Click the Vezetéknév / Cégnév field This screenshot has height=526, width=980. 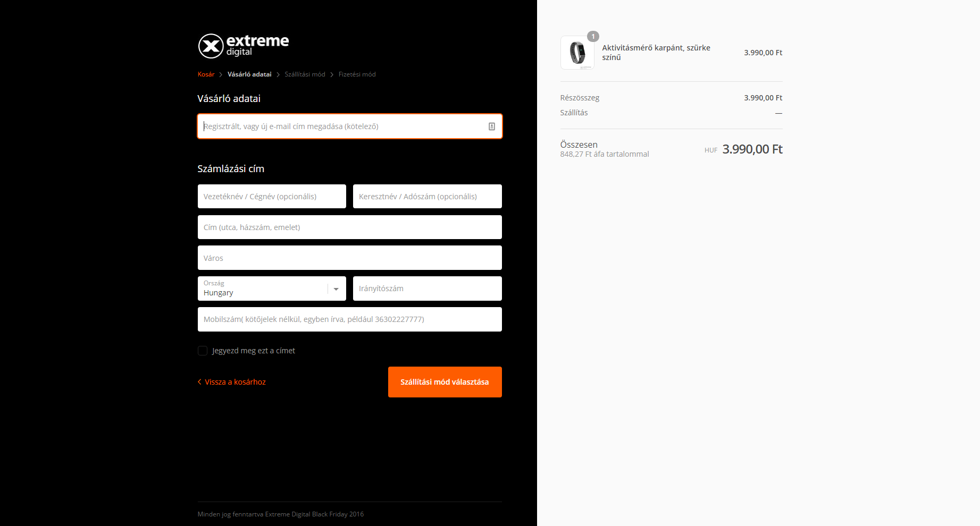click(x=271, y=197)
